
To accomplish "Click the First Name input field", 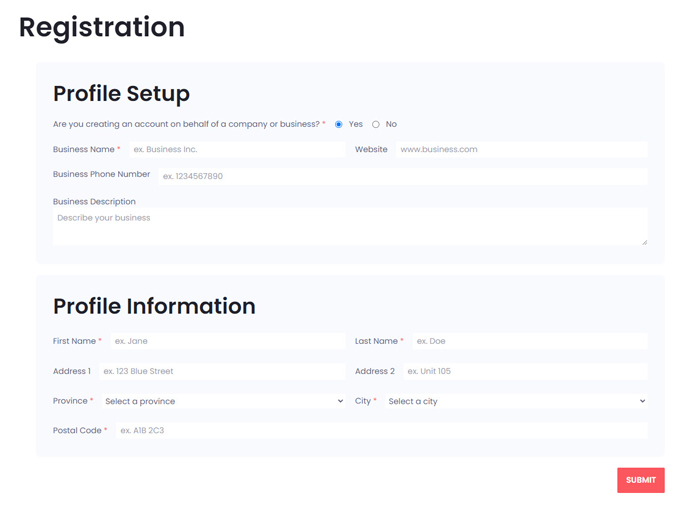I will tap(228, 341).
